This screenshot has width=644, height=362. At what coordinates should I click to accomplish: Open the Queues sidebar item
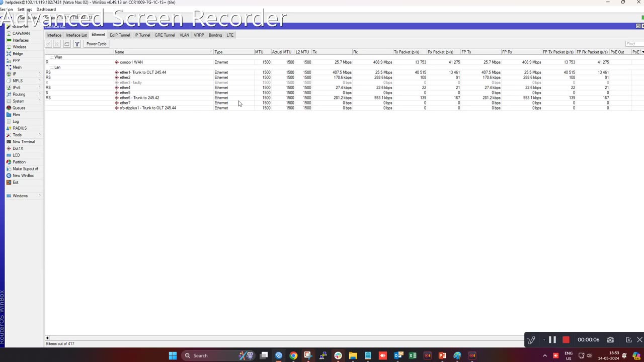click(19, 108)
